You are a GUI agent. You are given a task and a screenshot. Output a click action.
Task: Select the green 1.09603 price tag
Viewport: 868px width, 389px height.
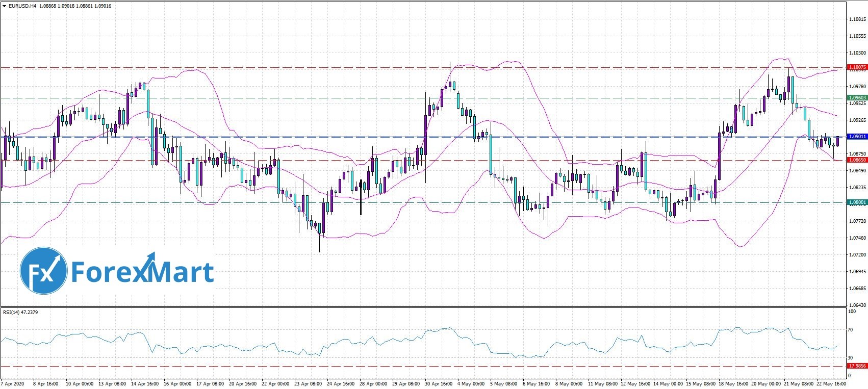(x=857, y=98)
